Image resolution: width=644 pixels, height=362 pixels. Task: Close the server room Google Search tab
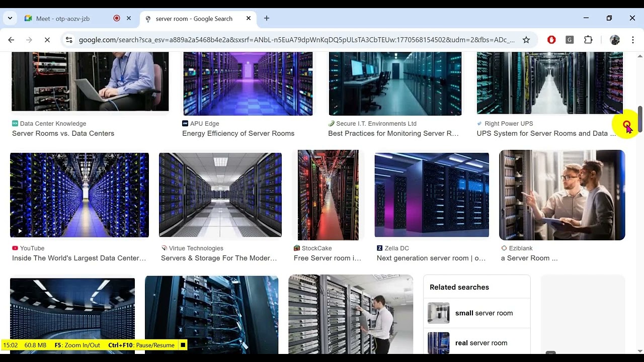249,18
